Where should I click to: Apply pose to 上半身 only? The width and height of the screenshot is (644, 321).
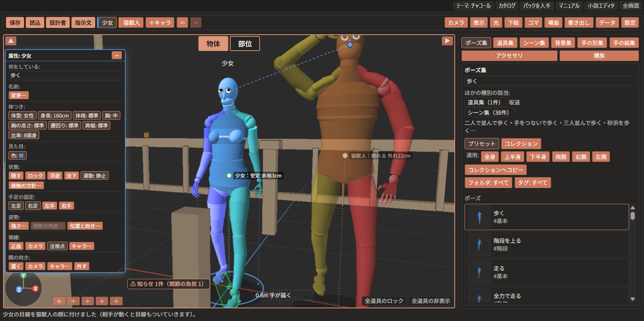512,157
